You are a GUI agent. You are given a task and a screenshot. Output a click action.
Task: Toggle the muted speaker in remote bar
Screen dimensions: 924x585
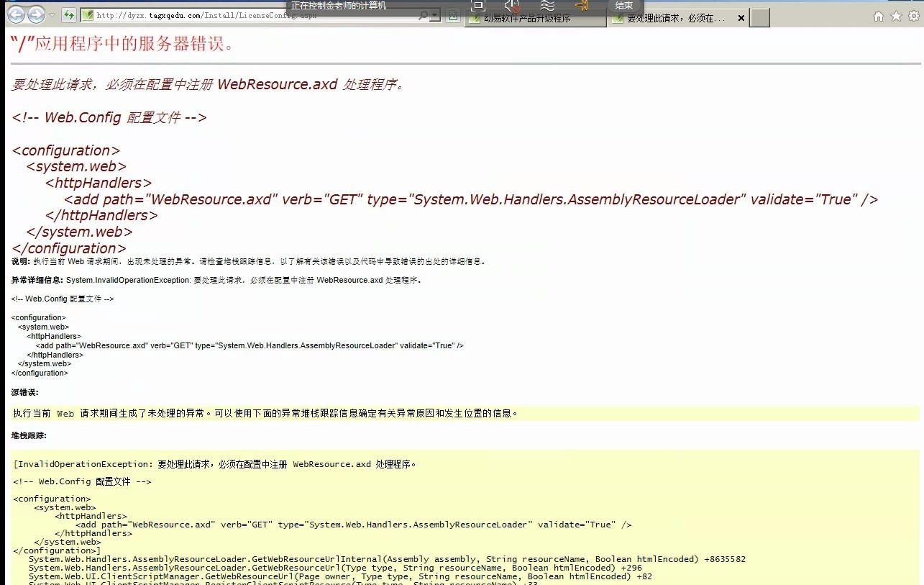[512, 6]
